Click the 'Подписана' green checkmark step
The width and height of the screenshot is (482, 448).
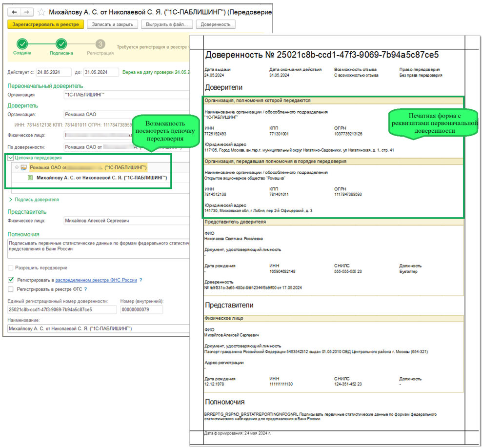click(61, 44)
